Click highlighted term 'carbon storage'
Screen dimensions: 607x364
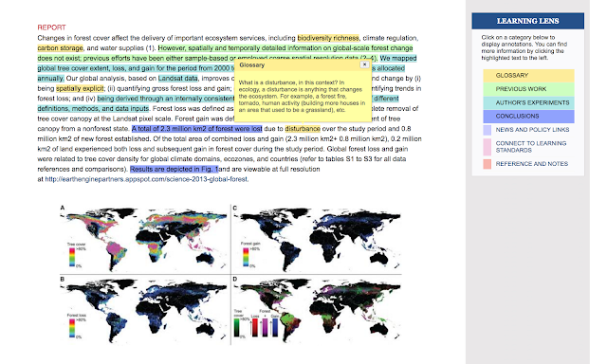[x=60, y=48]
